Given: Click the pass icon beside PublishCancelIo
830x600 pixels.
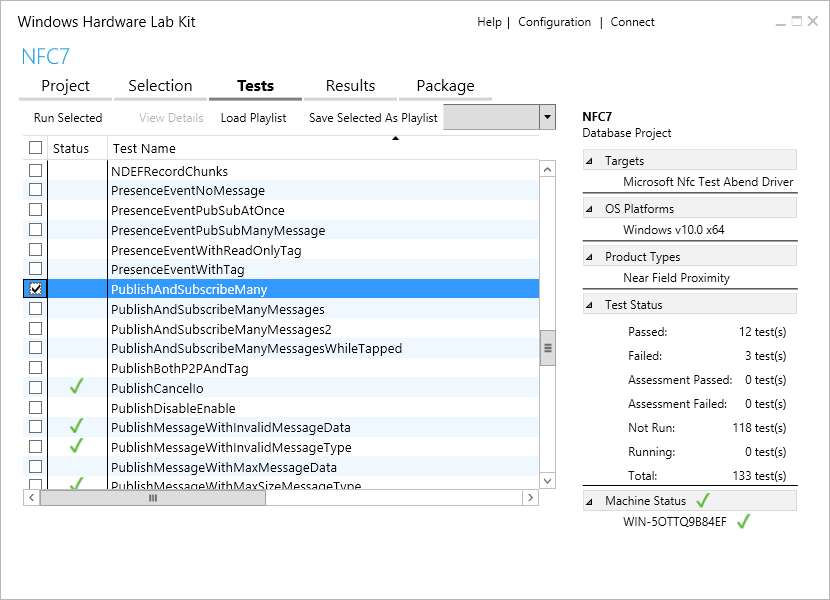Looking at the screenshot, I should click(77, 387).
